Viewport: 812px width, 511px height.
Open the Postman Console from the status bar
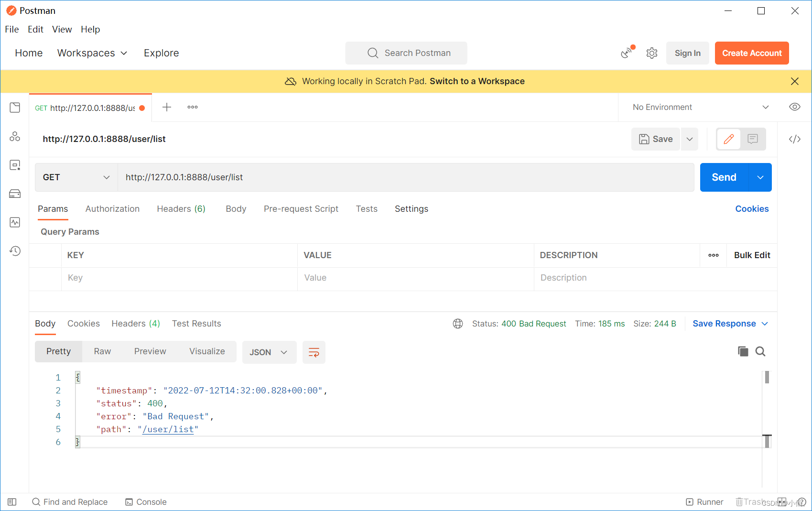(x=146, y=502)
